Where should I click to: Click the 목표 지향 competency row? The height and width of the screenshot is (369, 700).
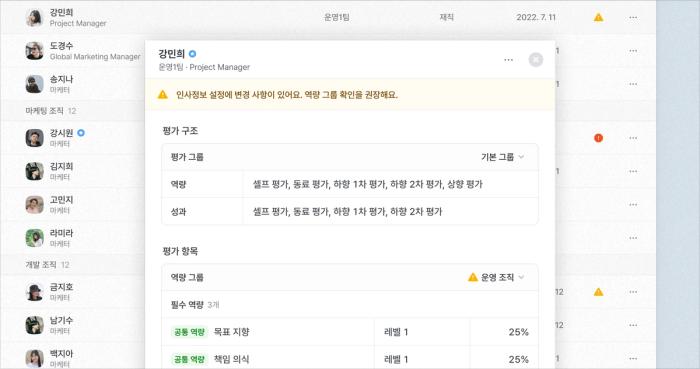(x=350, y=332)
